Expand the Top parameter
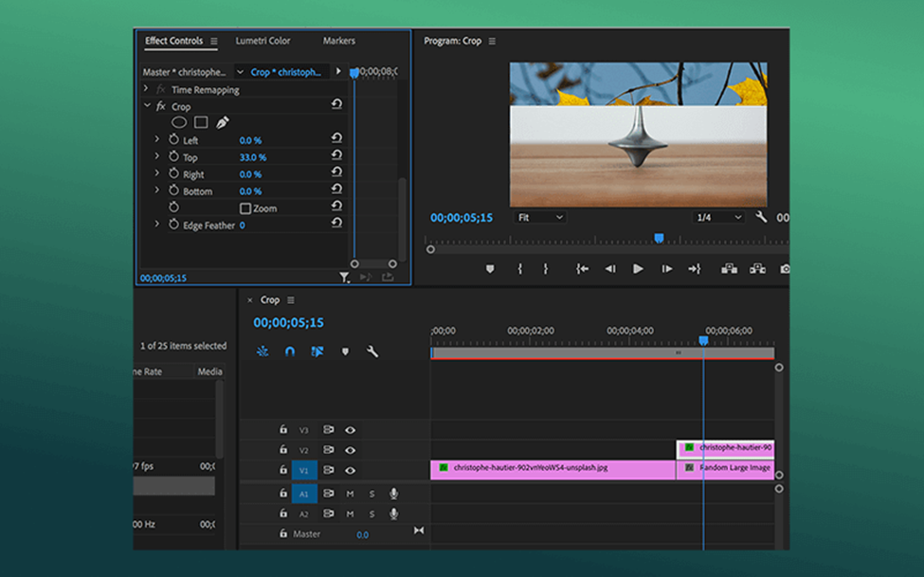Viewport: 924px width, 577px height. (156, 156)
